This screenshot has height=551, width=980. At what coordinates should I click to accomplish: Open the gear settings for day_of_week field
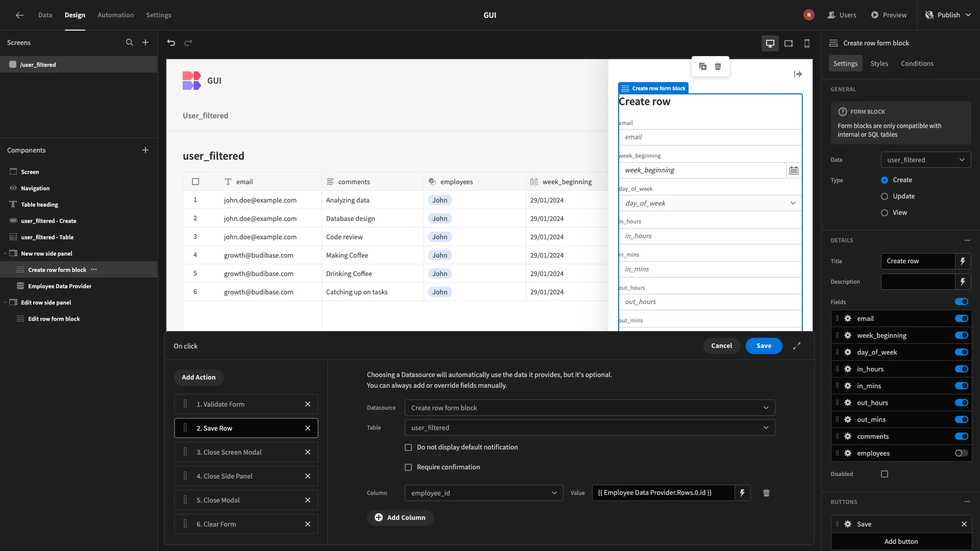848,352
